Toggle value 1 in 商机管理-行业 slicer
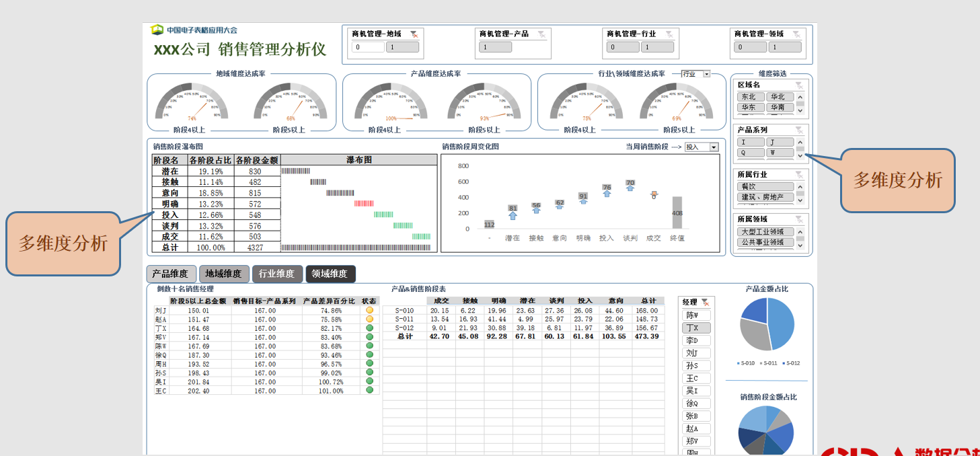The height and width of the screenshot is (456, 980). coord(657,47)
